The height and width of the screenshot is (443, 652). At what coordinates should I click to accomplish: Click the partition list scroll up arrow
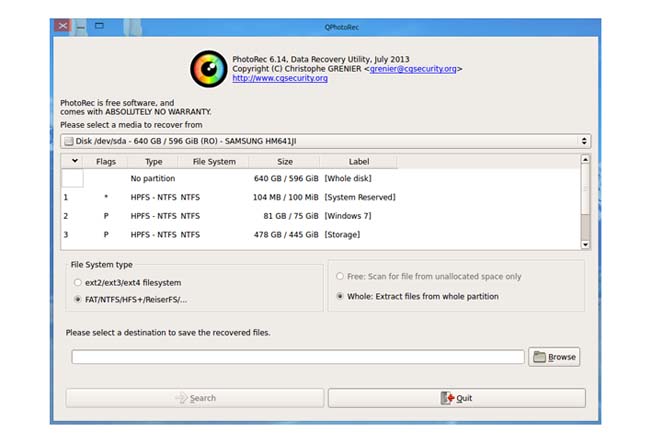pos(585,159)
